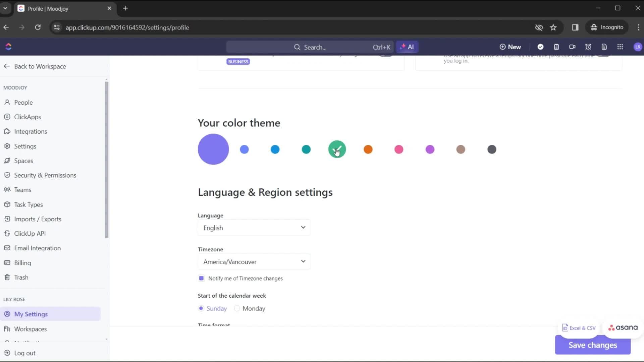Toggle Notify me of Timezone changes
Viewport: 644px width, 362px height.
(201, 278)
